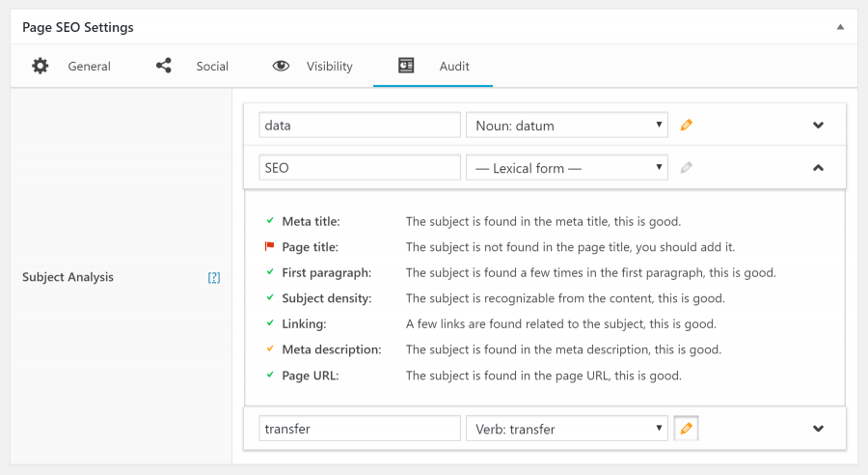Collapse the Page SEO Settings panel
The image size is (868, 475).
point(840,27)
